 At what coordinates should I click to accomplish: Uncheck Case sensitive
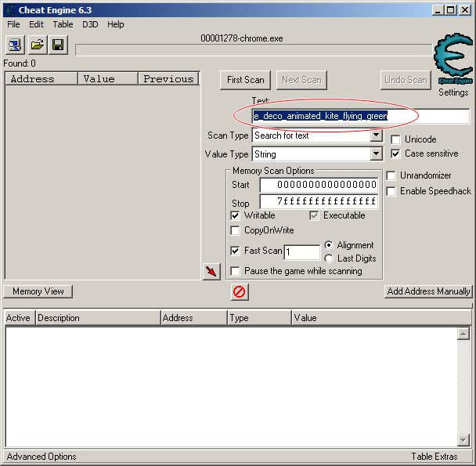click(395, 154)
